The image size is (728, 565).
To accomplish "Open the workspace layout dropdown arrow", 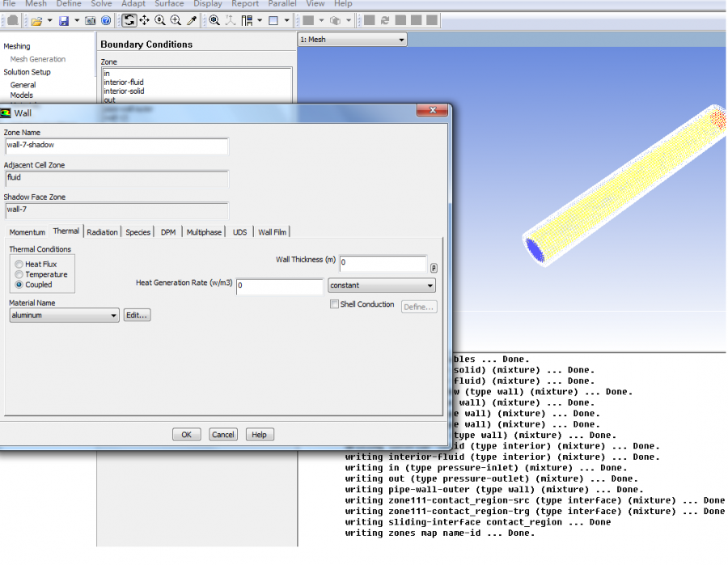I will click(x=260, y=20).
